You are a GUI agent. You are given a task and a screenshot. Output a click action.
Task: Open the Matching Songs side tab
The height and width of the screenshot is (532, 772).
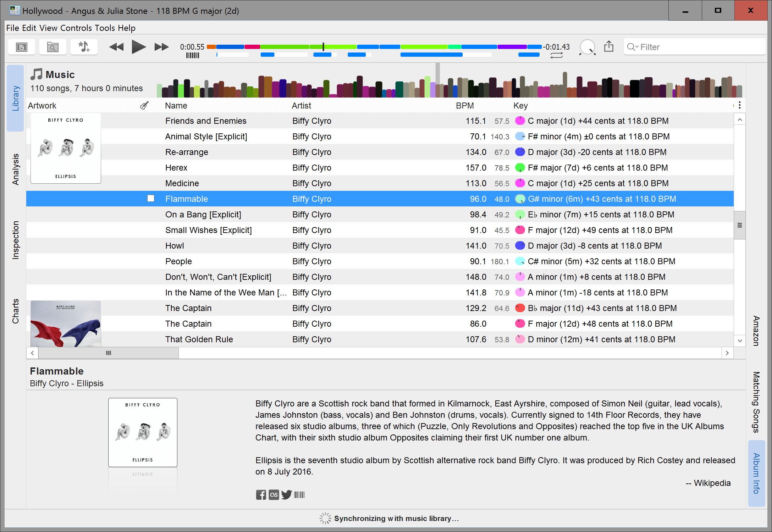(756, 402)
